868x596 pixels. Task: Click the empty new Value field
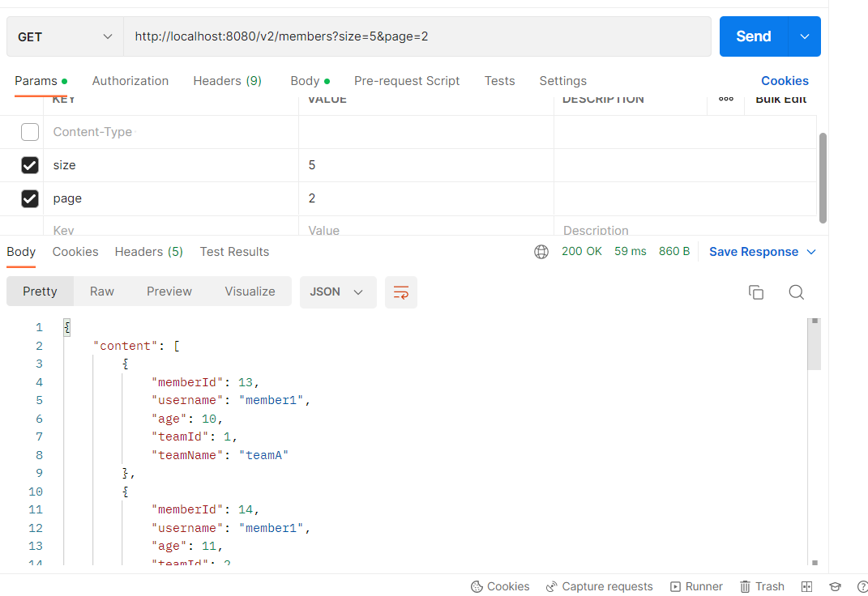tap(425, 227)
